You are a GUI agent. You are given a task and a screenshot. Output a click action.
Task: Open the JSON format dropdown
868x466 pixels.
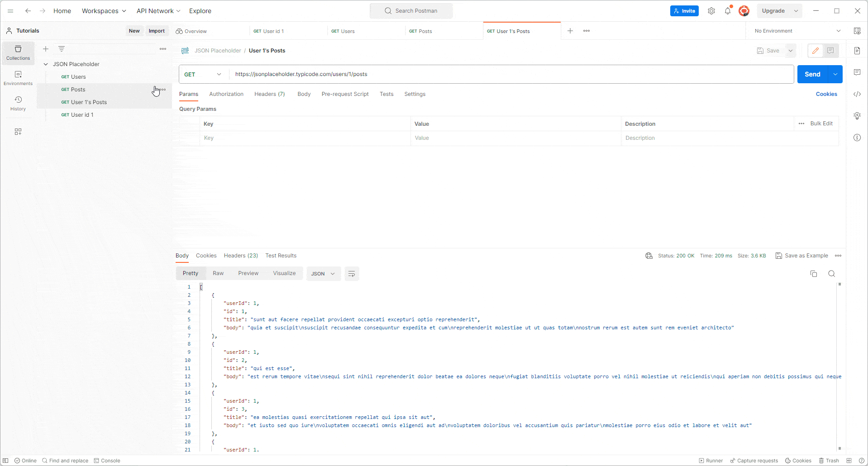324,274
